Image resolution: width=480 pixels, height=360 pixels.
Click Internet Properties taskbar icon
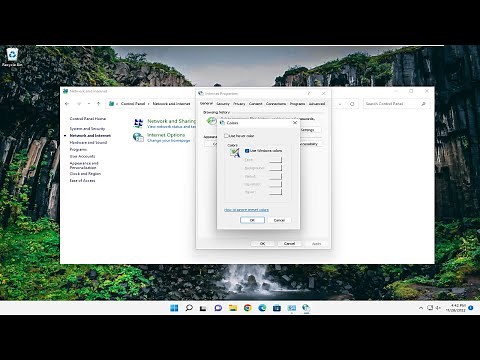click(306, 308)
